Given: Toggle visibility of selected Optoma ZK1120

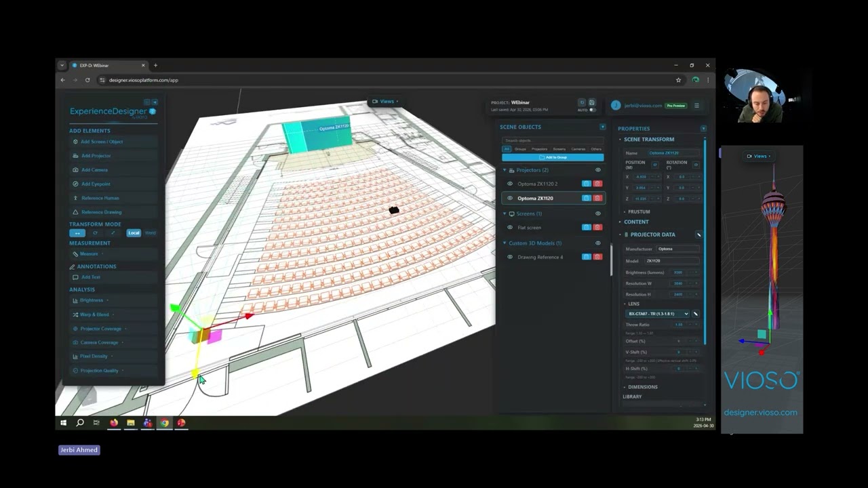Looking at the screenshot, I should pyautogui.click(x=510, y=199).
